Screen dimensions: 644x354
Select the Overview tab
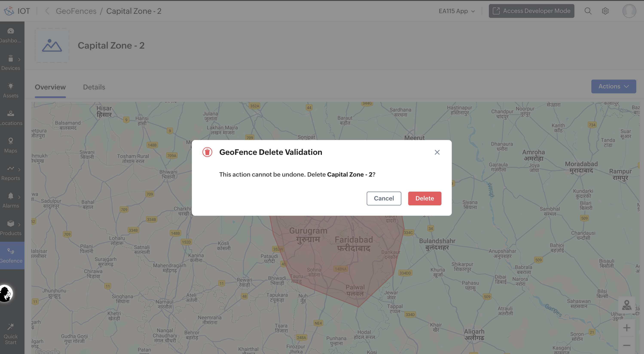(50, 87)
